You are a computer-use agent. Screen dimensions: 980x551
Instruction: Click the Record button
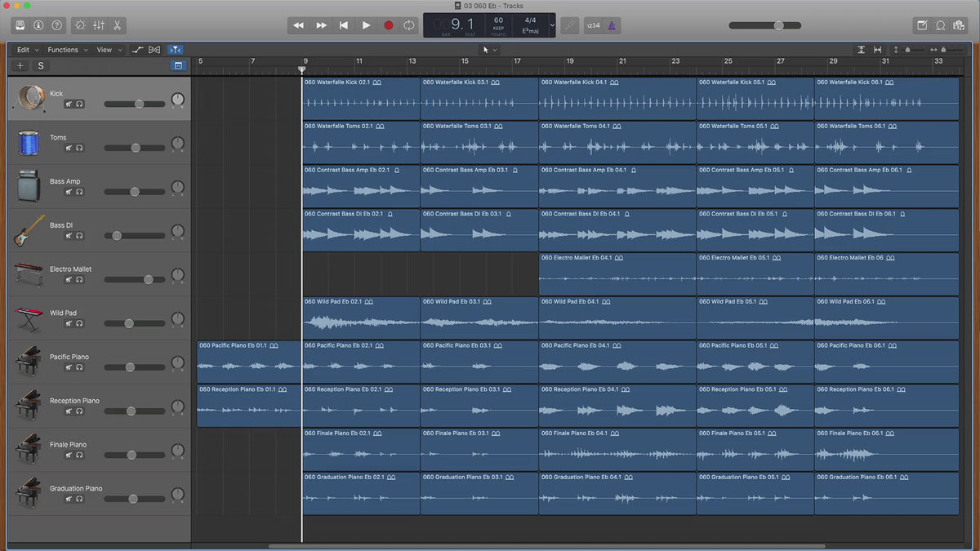pos(388,25)
